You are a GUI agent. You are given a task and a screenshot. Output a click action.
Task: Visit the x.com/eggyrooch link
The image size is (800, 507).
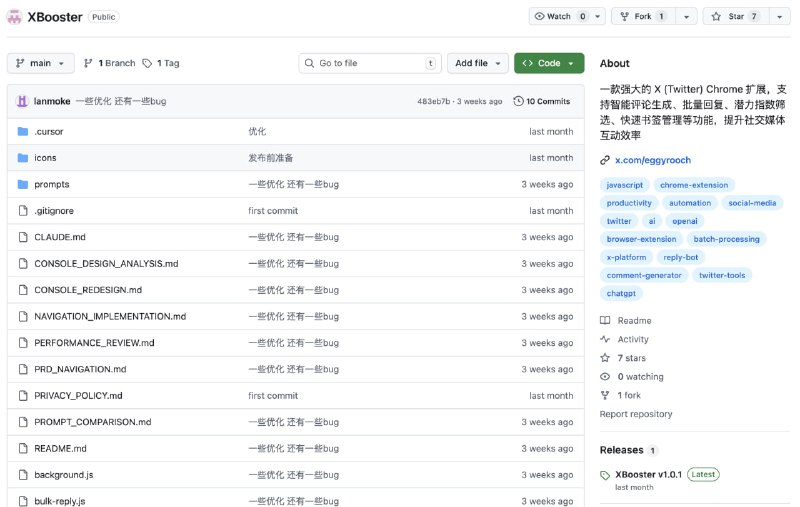pos(653,160)
